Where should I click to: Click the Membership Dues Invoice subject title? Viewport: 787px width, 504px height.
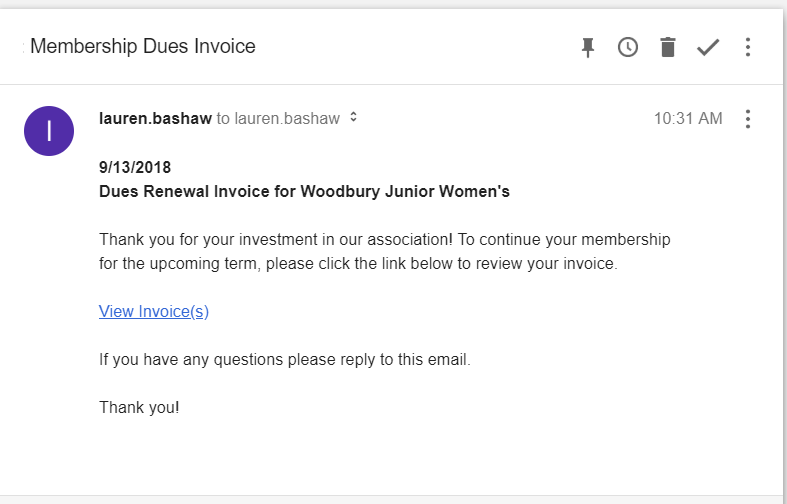(x=143, y=46)
